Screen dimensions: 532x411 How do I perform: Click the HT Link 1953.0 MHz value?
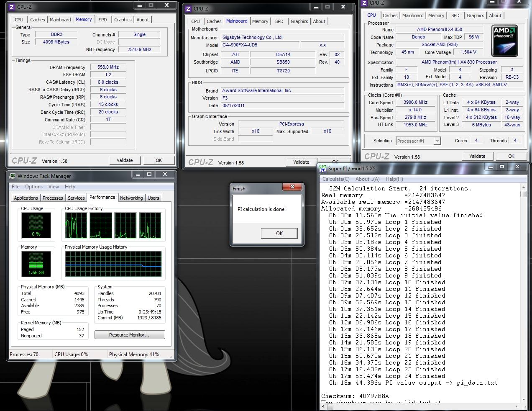415,125
